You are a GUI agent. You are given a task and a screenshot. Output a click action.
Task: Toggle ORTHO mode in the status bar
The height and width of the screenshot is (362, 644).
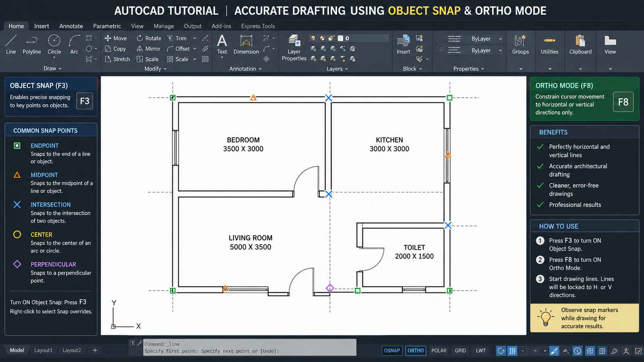[x=416, y=351]
